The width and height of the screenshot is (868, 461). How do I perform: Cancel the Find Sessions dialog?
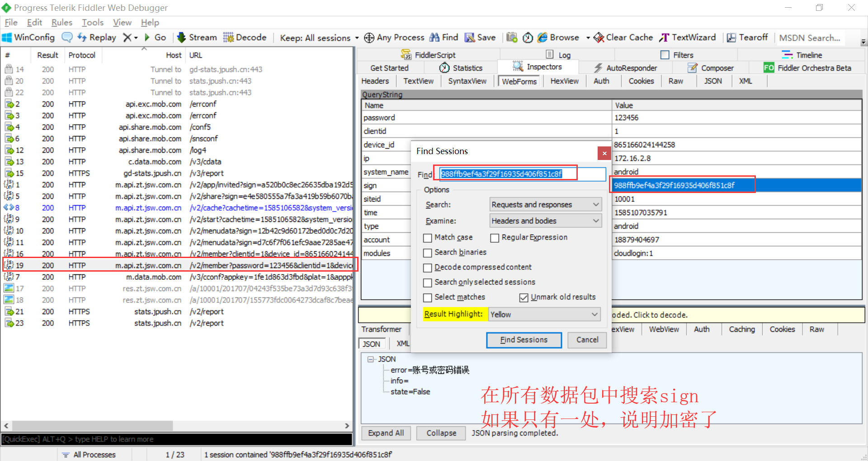pos(587,340)
